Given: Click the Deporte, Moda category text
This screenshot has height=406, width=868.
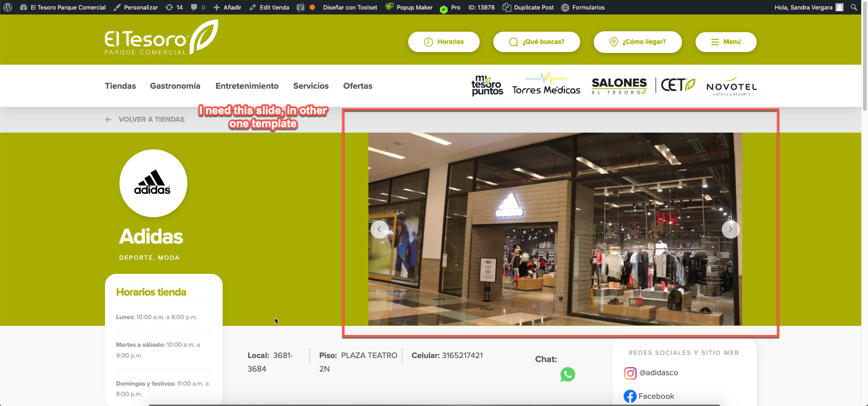Looking at the screenshot, I should point(149,258).
